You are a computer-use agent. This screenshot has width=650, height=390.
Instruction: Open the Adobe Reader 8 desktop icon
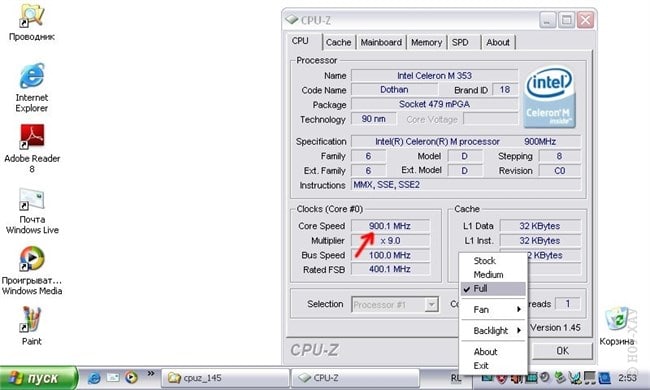click(32, 148)
